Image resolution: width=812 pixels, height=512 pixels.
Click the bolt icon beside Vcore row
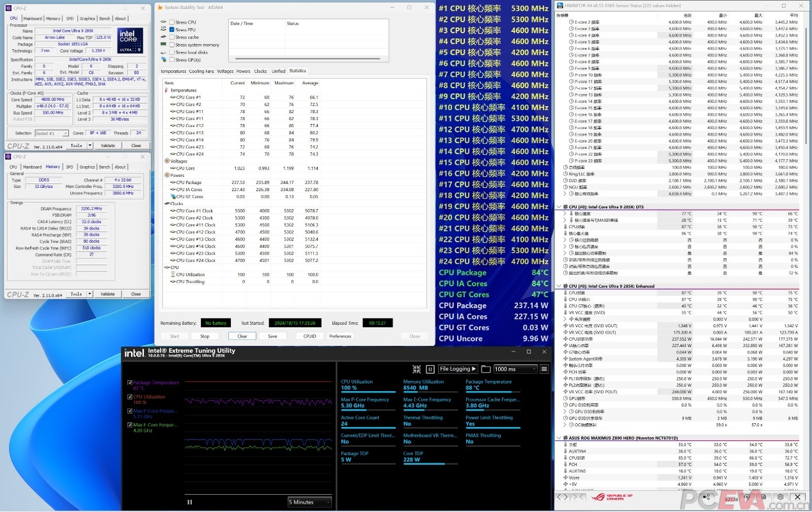pos(565,477)
